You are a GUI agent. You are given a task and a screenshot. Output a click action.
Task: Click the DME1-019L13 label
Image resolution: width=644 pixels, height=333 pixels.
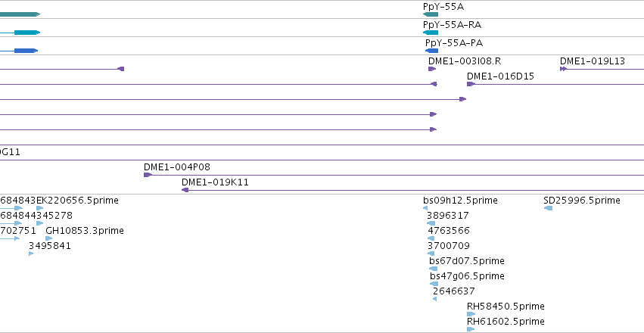click(x=593, y=61)
